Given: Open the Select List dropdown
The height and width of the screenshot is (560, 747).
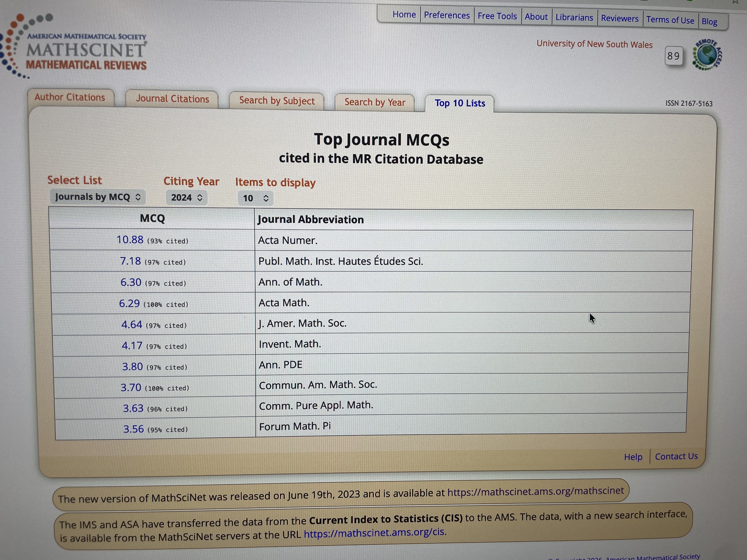Looking at the screenshot, I should coord(97,197).
